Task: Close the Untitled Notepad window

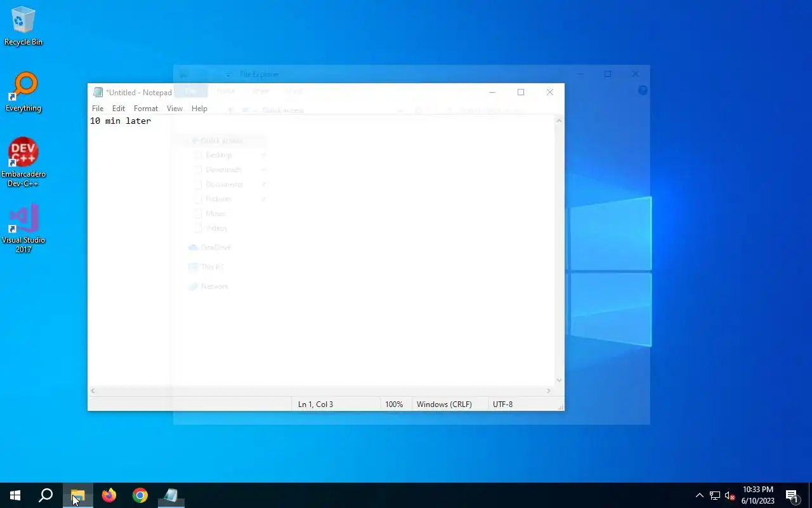Action: point(550,92)
